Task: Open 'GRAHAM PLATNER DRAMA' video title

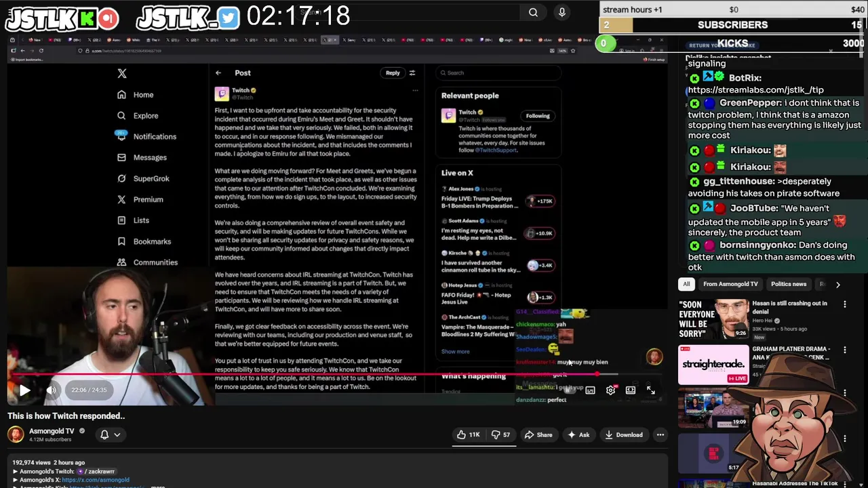Action: [x=791, y=353]
